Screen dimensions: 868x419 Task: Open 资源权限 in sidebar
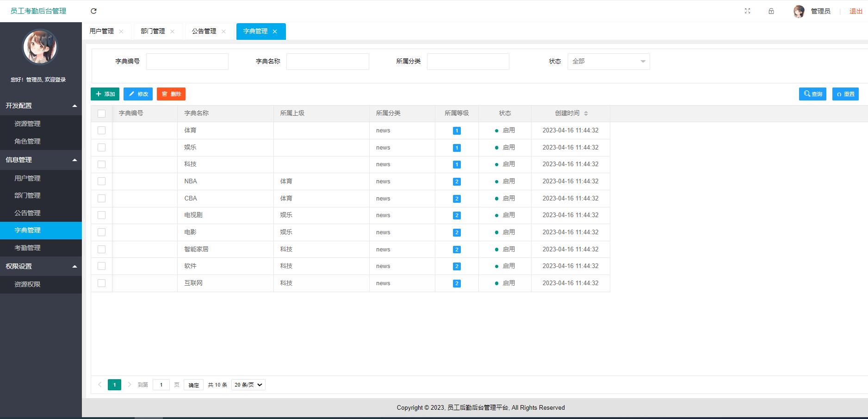pyautogui.click(x=41, y=284)
